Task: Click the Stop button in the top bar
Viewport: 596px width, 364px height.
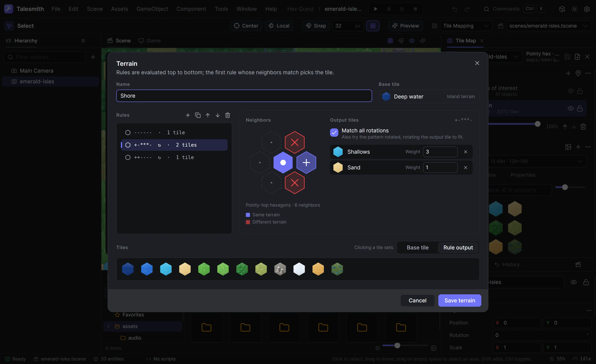Action: tap(415, 9)
